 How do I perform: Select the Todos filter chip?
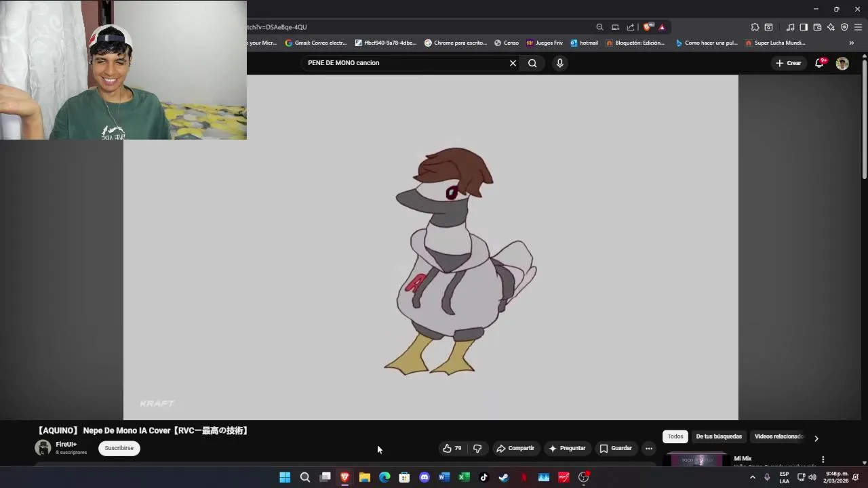tap(675, 436)
